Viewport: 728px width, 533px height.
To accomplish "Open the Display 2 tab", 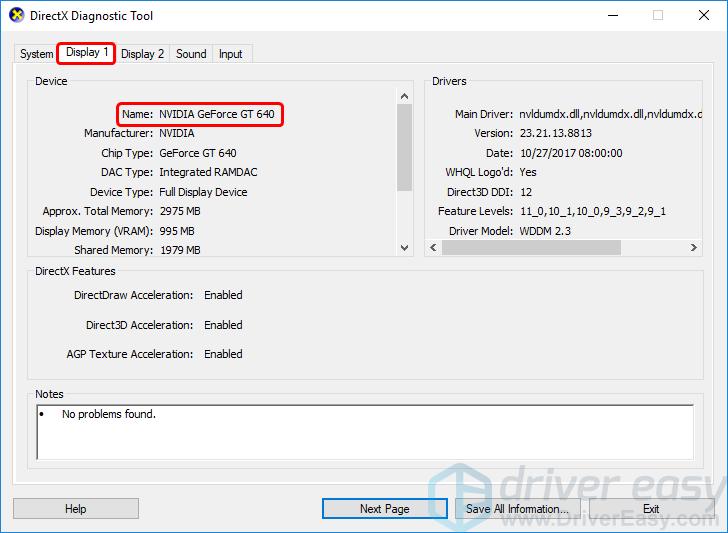I will (x=143, y=54).
